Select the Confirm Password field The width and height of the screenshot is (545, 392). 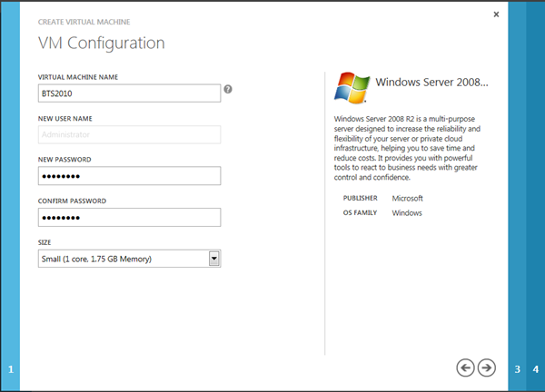coord(130,218)
